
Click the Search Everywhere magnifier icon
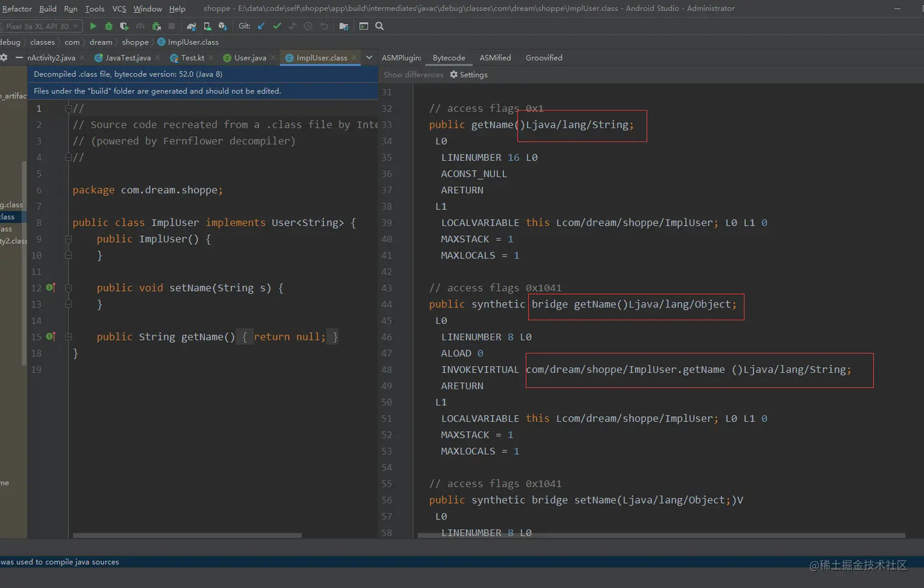(380, 26)
